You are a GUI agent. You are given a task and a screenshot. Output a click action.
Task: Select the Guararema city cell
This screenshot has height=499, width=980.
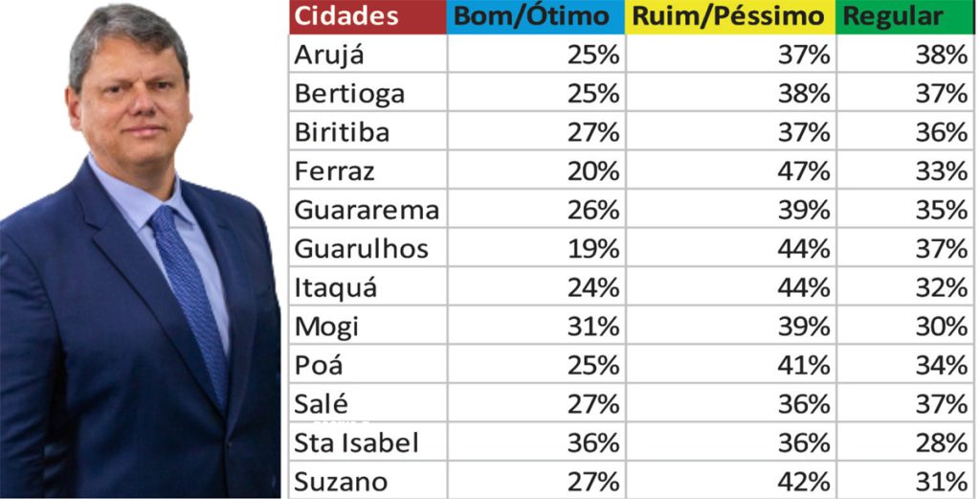(368, 210)
